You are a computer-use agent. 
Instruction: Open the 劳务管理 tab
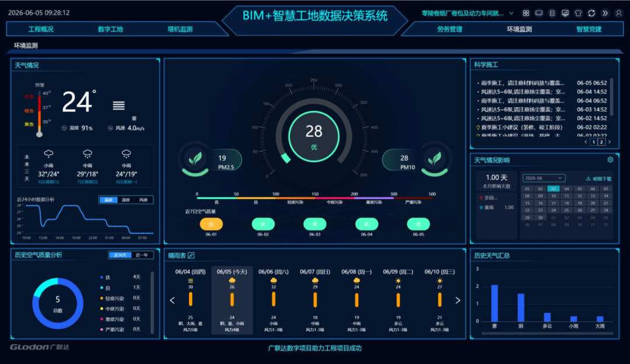click(x=450, y=29)
